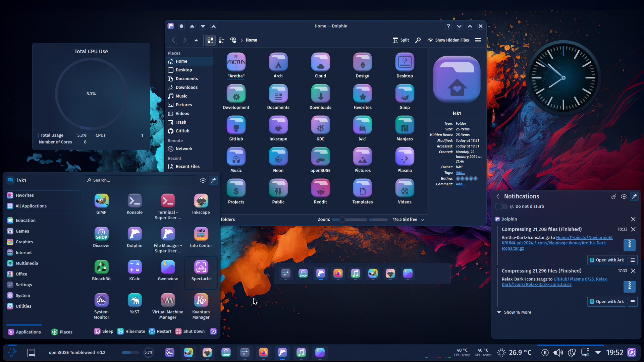Toggle pin on the application launcher

213,180
